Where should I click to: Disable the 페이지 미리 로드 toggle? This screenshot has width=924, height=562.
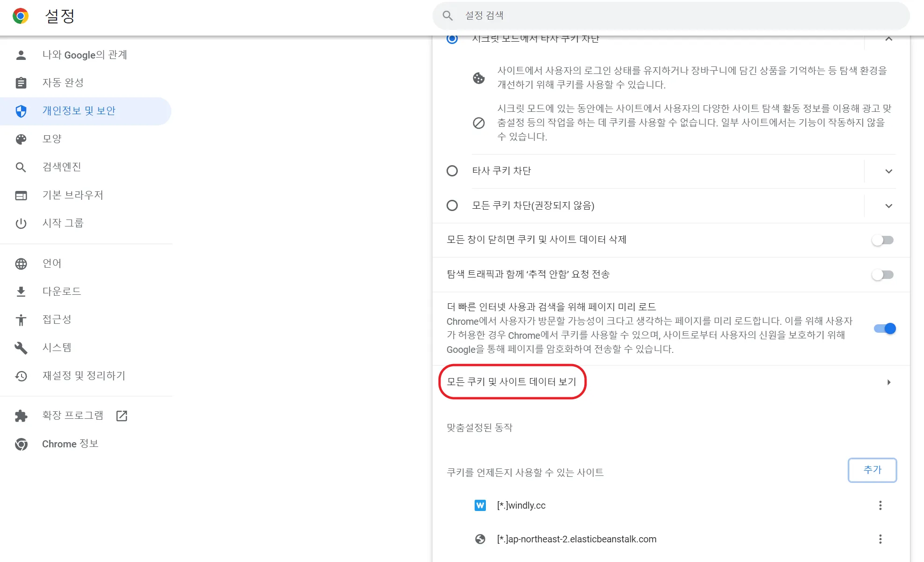pyautogui.click(x=884, y=328)
